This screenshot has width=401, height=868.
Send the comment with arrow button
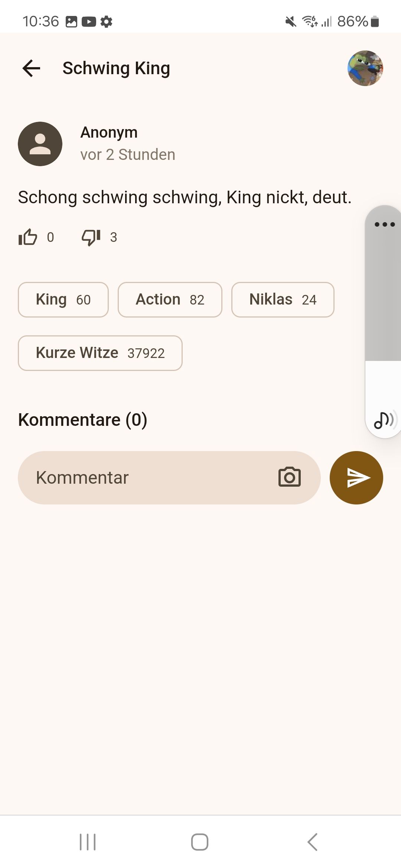(x=356, y=477)
